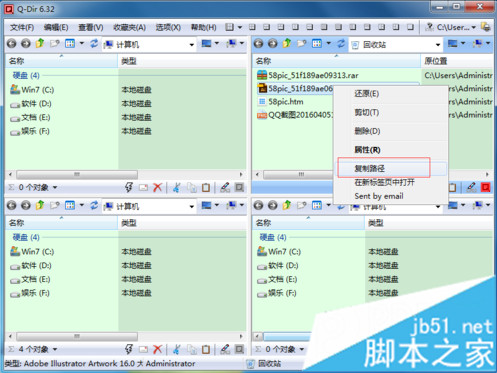Select 软件 (D:) drive in top-left pane

point(31,104)
